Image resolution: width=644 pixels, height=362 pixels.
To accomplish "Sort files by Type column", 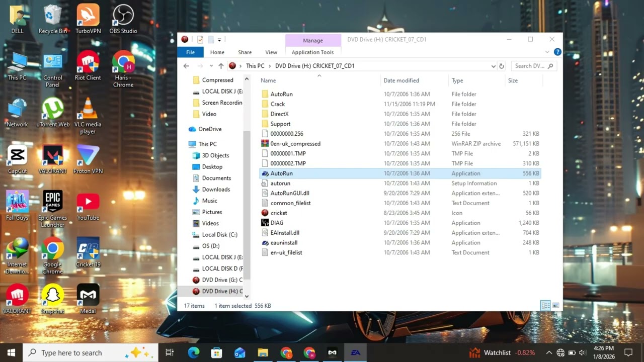I will tap(476, 80).
